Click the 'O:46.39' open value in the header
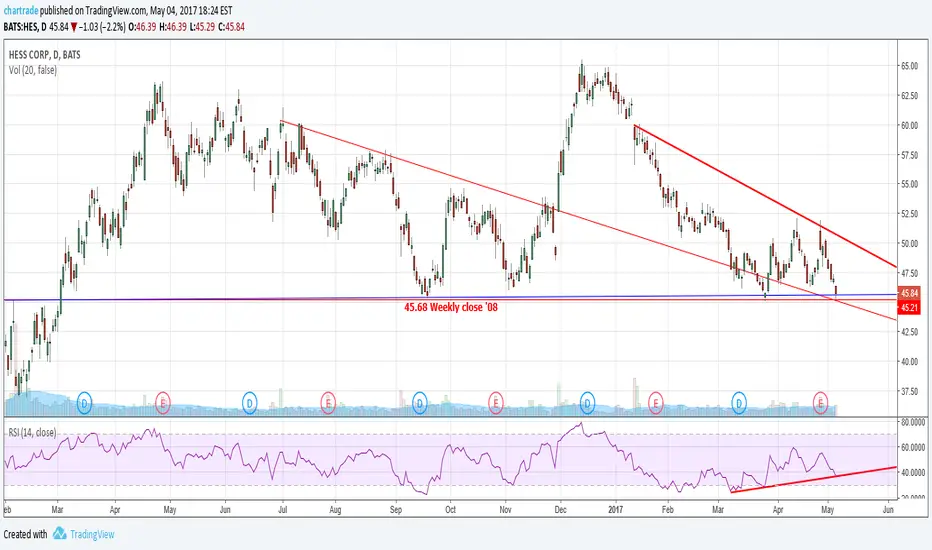The width and height of the screenshot is (932, 550). [x=142, y=27]
